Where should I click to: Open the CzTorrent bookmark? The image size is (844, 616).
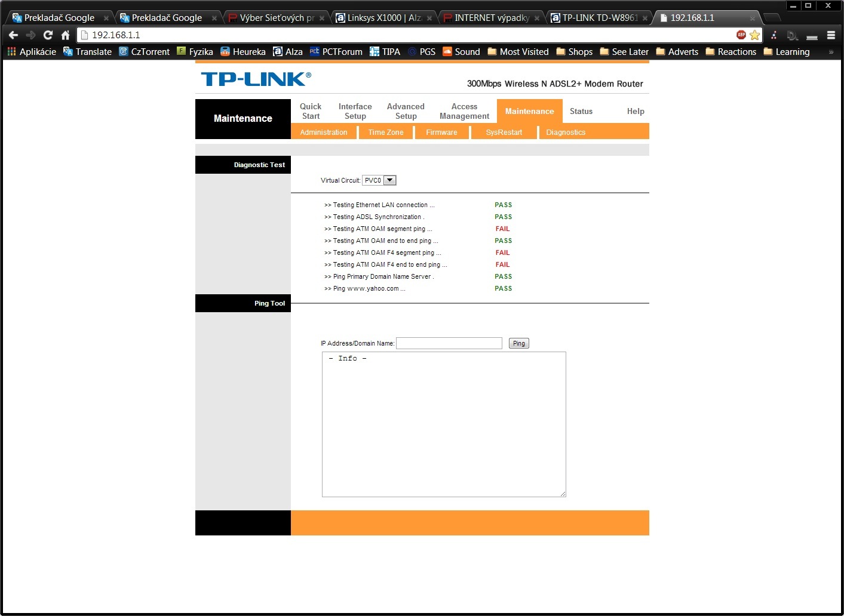tap(144, 52)
